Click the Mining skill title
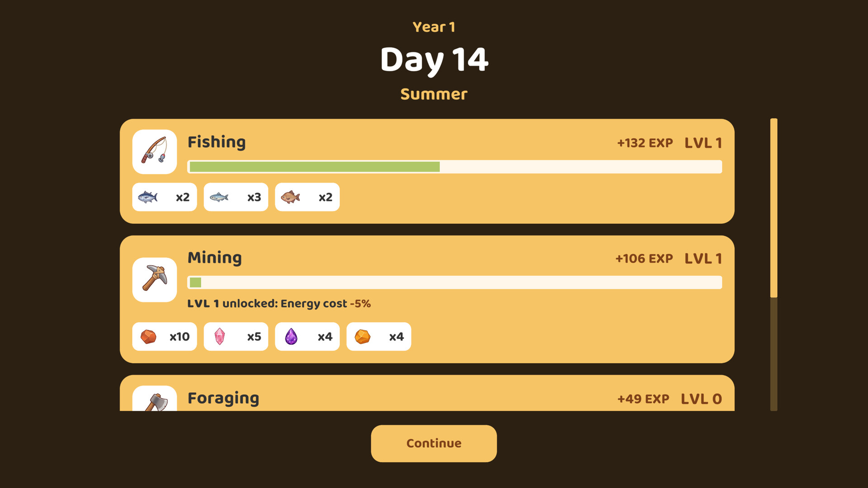 pyautogui.click(x=215, y=258)
